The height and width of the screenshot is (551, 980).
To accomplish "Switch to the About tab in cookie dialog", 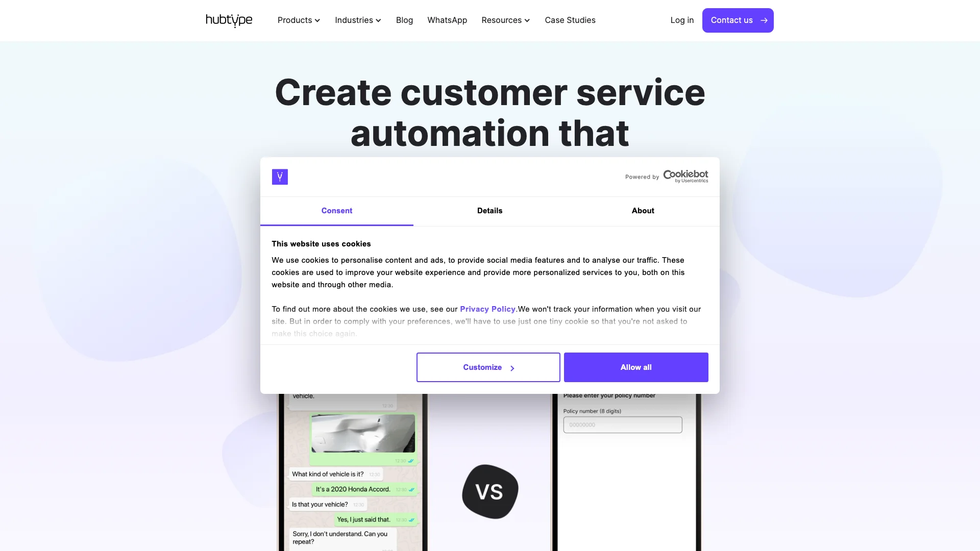I will (642, 211).
